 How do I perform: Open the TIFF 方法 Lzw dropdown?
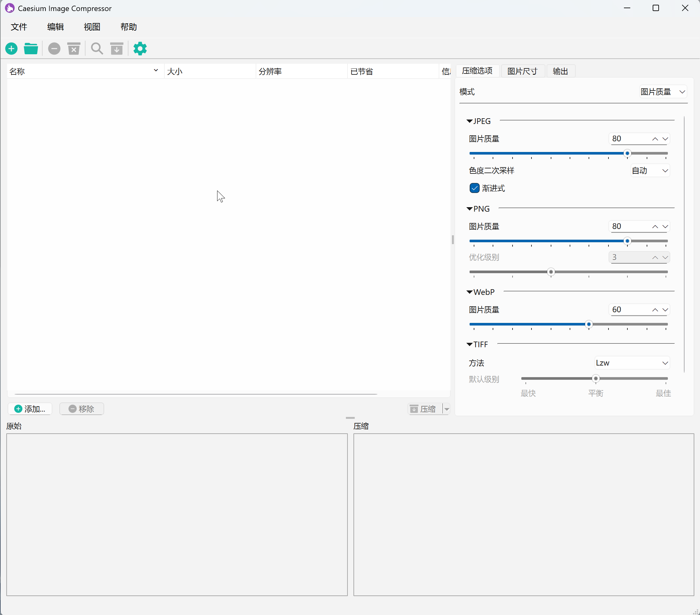click(632, 363)
